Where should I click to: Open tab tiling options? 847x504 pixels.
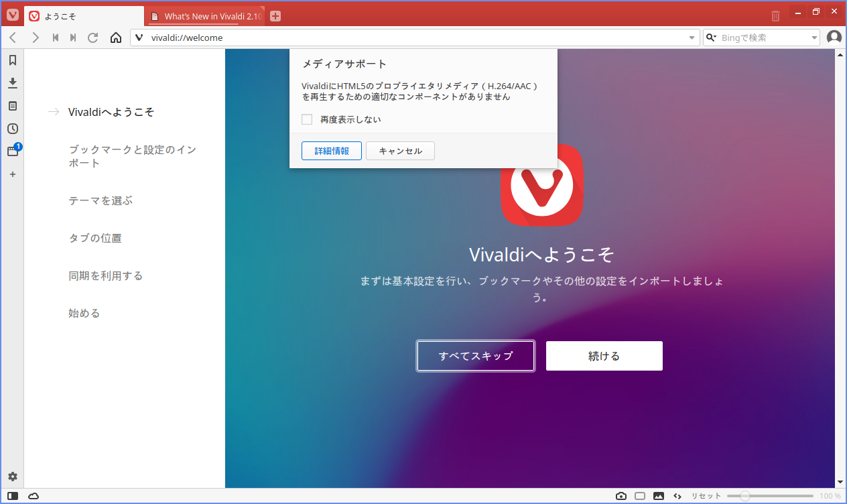(640, 496)
